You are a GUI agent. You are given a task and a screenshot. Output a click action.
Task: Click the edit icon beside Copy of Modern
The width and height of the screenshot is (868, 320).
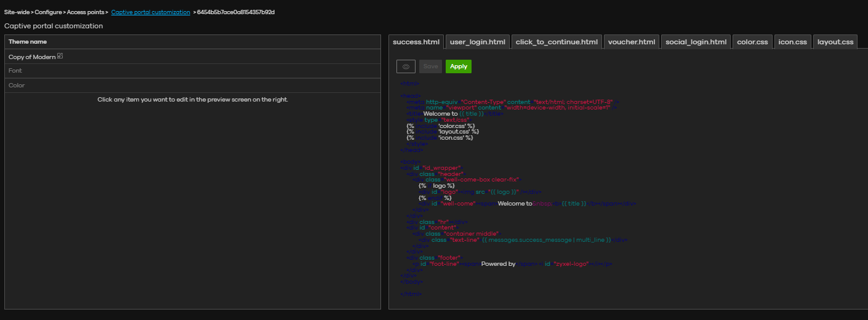(60, 57)
